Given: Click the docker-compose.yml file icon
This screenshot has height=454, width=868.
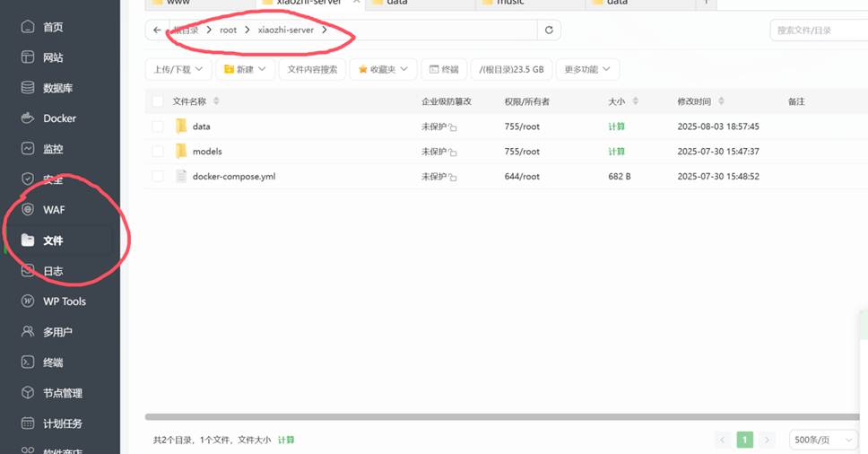Looking at the screenshot, I should pyautogui.click(x=181, y=177).
